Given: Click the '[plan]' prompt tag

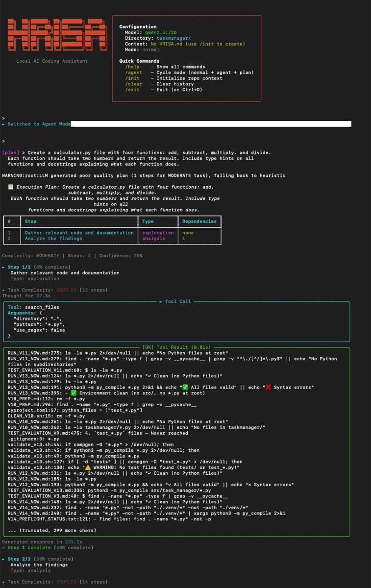Looking at the screenshot, I should click(x=11, y=153).
